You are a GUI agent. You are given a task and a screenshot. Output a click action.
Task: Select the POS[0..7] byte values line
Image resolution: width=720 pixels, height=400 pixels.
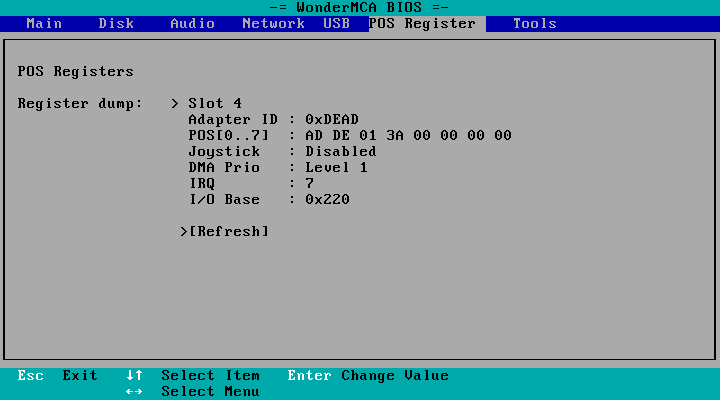pyautogui.click(x=408, y=135)
